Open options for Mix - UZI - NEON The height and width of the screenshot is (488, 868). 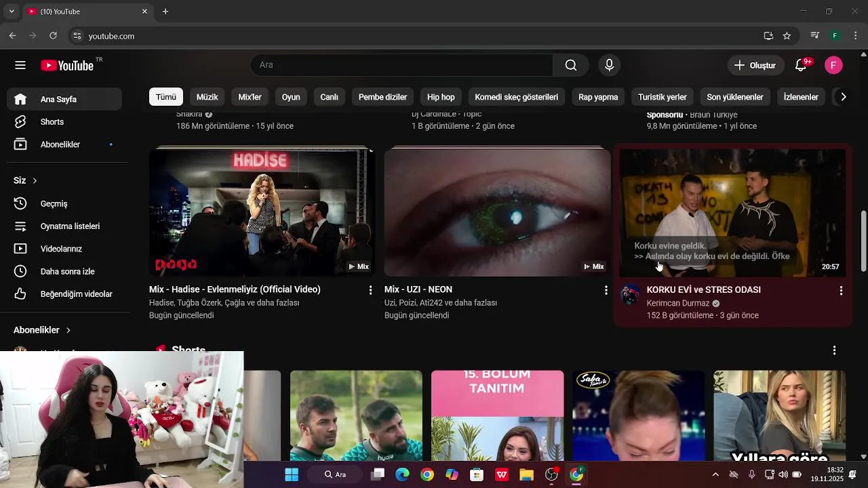(606, 290)
